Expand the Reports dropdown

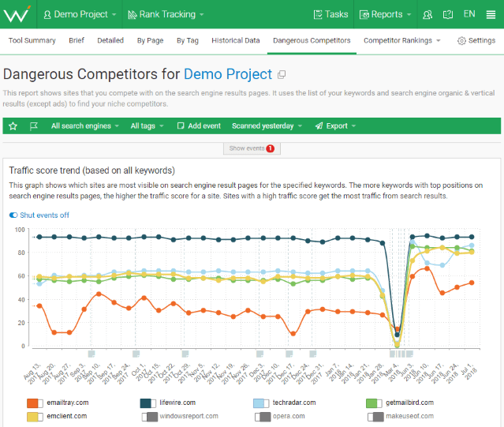coord(385,14)
